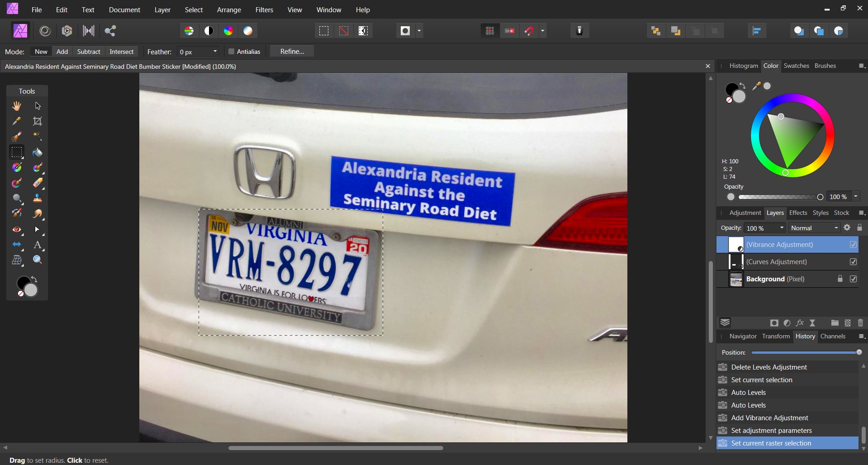Switch to the Channels tab
Image resolution: width=868 pixels, height=465 pixels.
click(x=833, y=336)
